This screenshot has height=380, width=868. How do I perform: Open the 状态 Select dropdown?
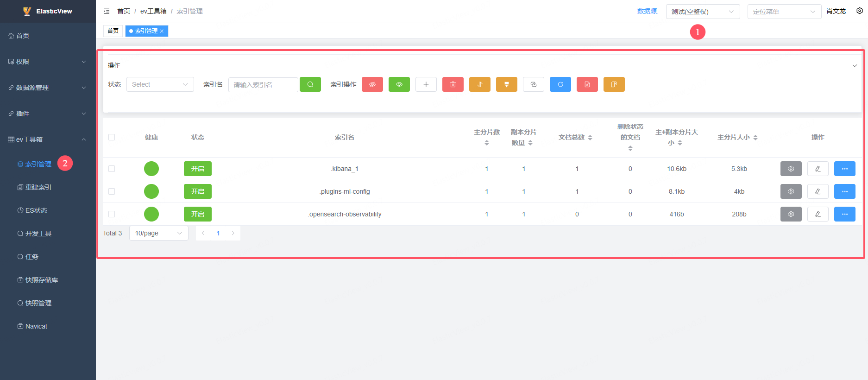[x=160, y=84]
